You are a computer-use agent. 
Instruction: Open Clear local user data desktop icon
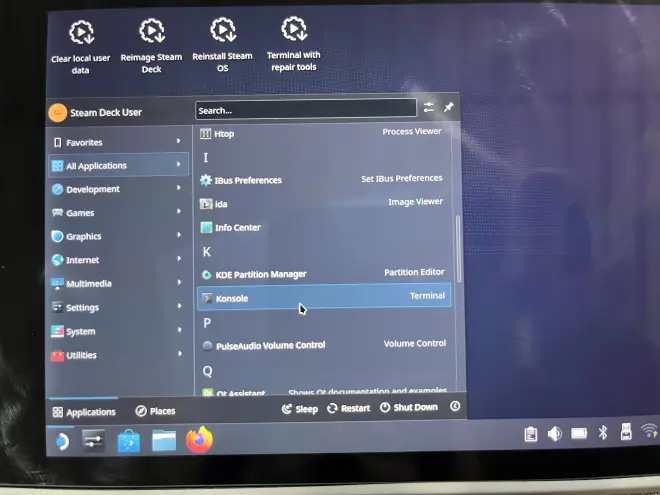(x=81, y=48)
